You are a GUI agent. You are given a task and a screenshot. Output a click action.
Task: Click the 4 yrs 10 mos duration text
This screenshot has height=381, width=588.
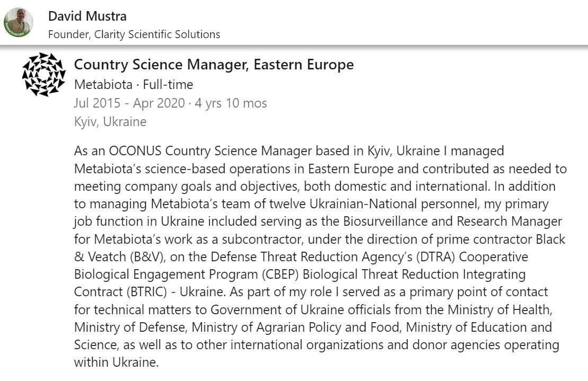[x=230, y=103]
